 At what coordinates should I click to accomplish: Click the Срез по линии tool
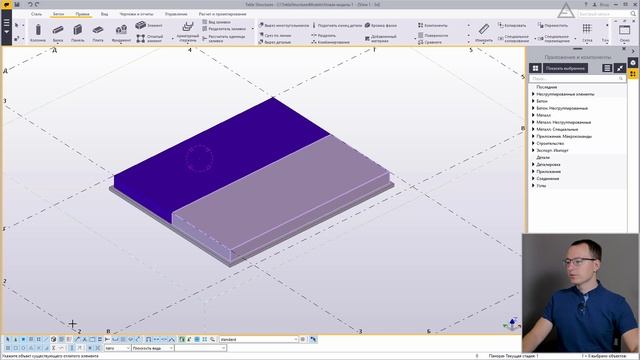(x=275, y=36)
